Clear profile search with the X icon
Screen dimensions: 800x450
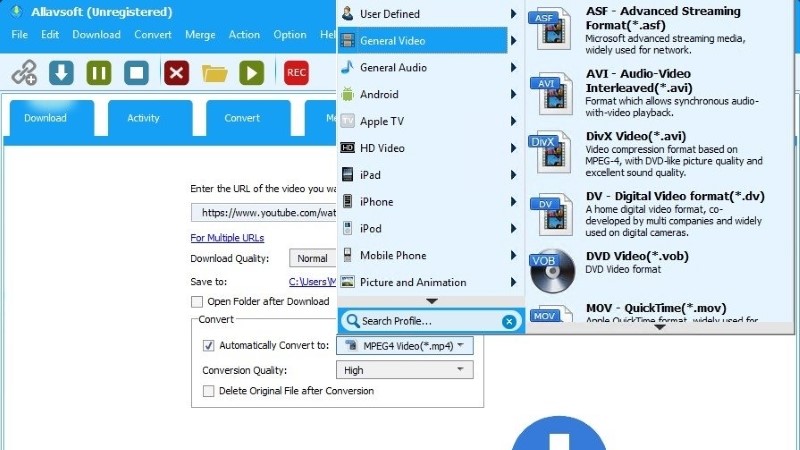click(509, 321)
